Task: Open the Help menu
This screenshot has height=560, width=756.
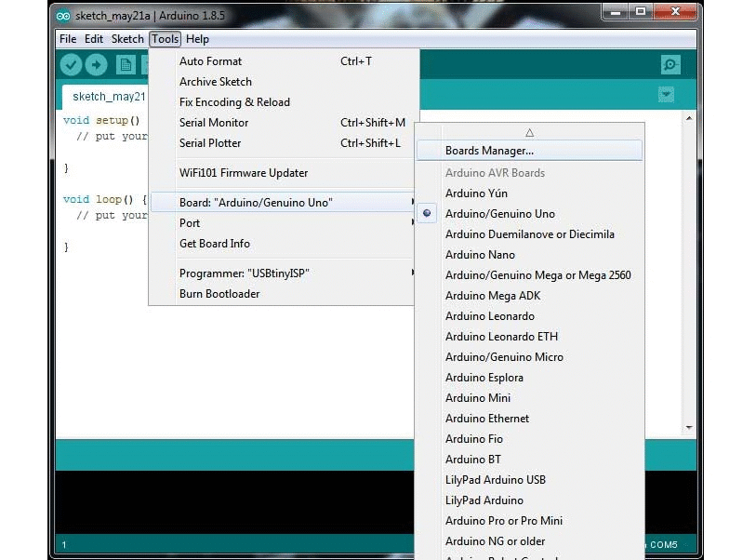Action: point(197,39)
